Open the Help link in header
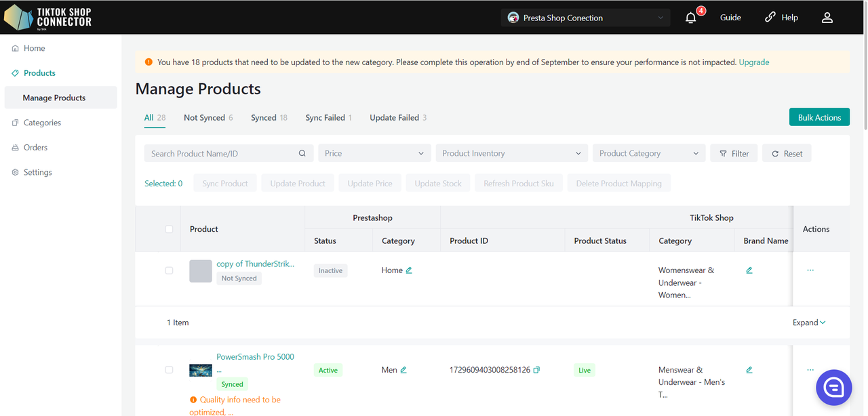The image size is (868, 416). pyautogui.click(x=781, y=18)
